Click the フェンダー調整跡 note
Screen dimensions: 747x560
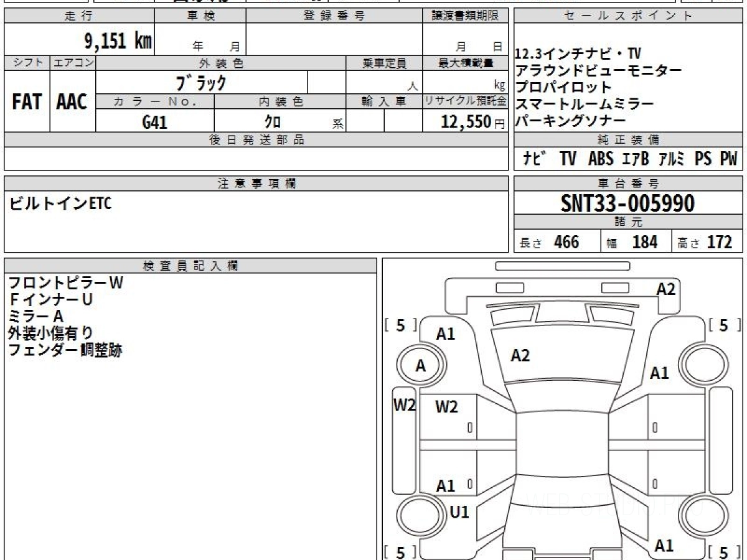[65, 350]
